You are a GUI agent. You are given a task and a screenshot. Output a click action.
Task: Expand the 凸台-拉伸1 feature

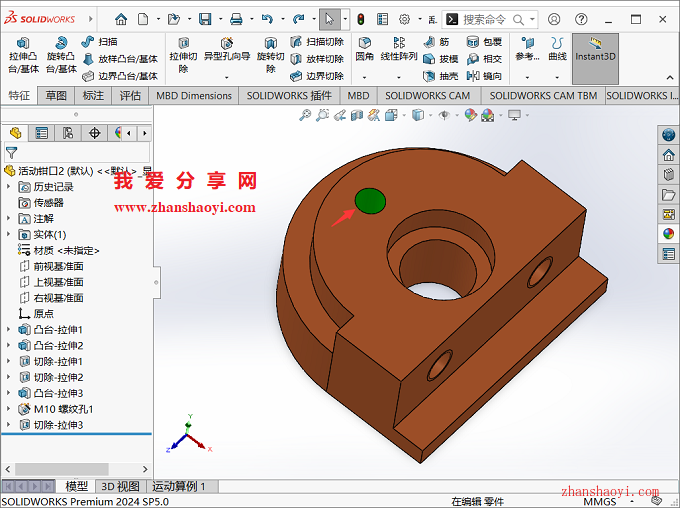click(8, 330)
